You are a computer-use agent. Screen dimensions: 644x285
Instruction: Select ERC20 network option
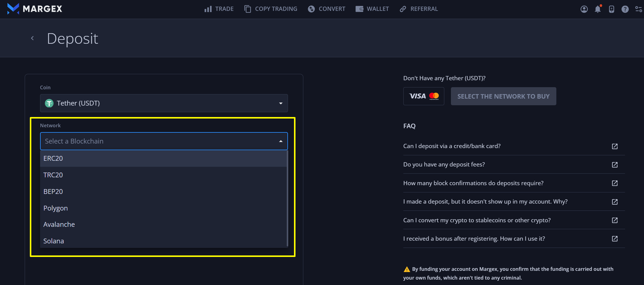pyautogui.click(x=53, y=158)
